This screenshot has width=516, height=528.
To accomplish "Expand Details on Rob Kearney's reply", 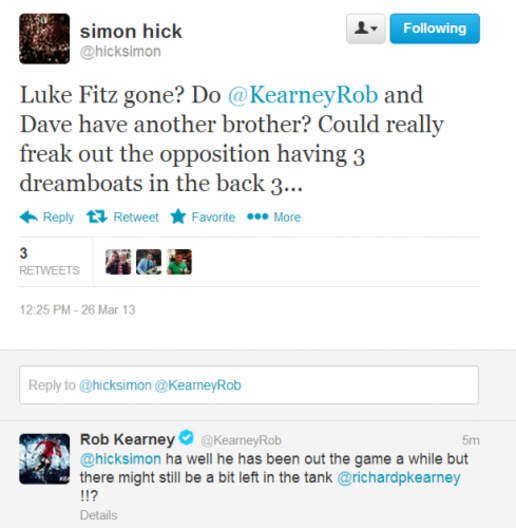I will click(99, 515).
